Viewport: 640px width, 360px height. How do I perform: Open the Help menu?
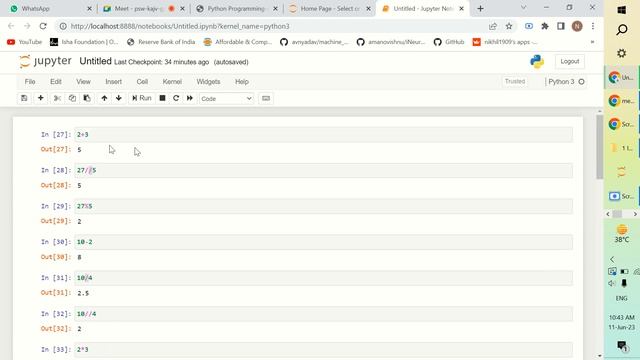click(242, 82)
